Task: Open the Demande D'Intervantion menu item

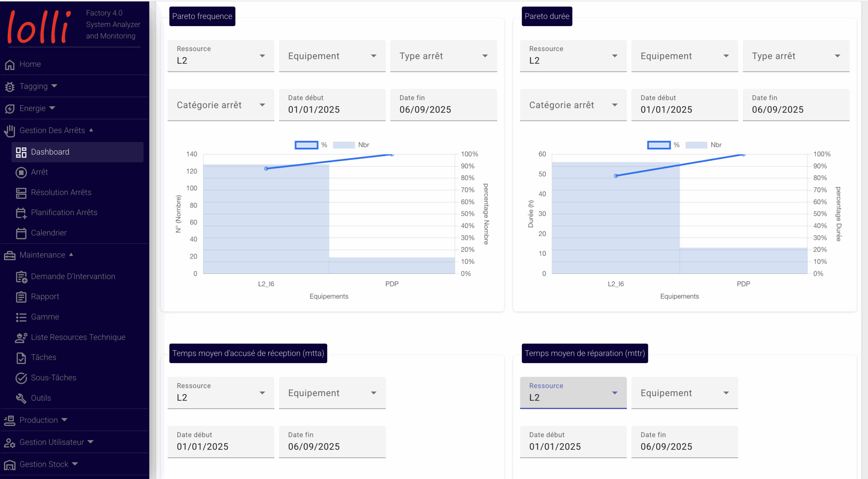Action: pos(73,276)
